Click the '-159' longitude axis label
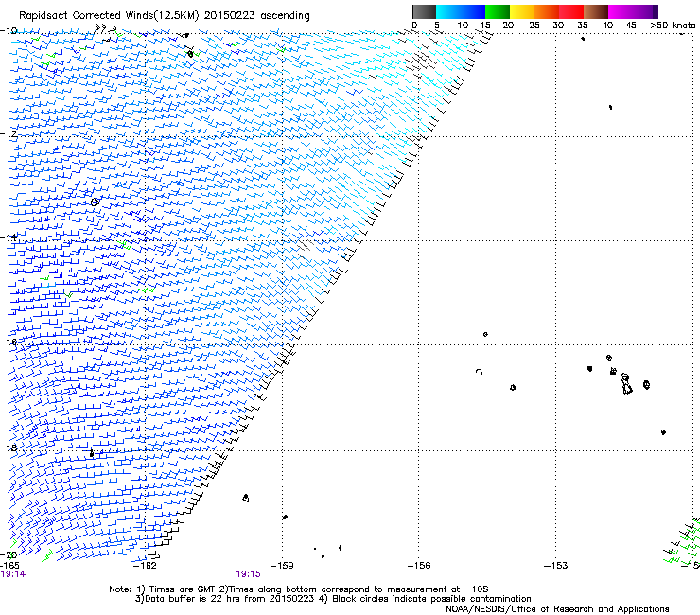This screenshot has width=700, height=615. [283, 566]
